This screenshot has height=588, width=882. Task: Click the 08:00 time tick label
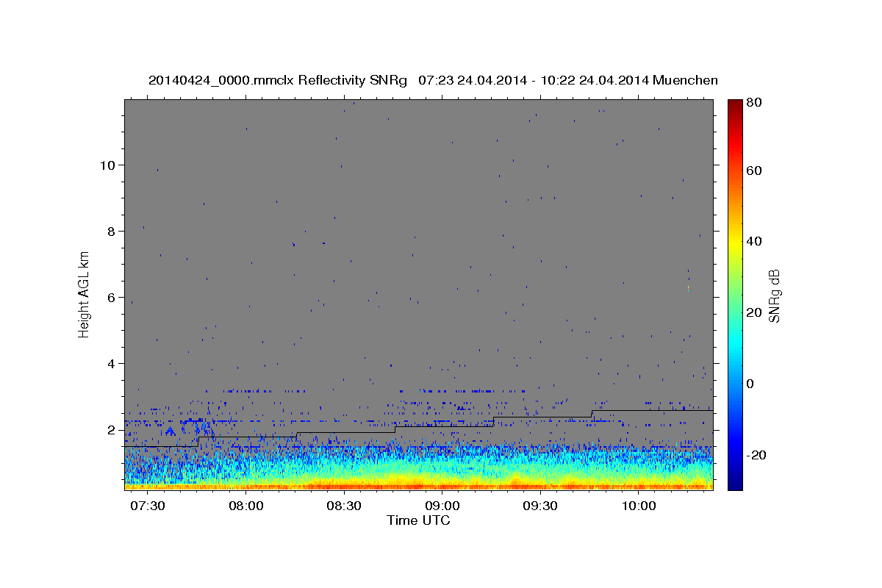coord(246,506)
